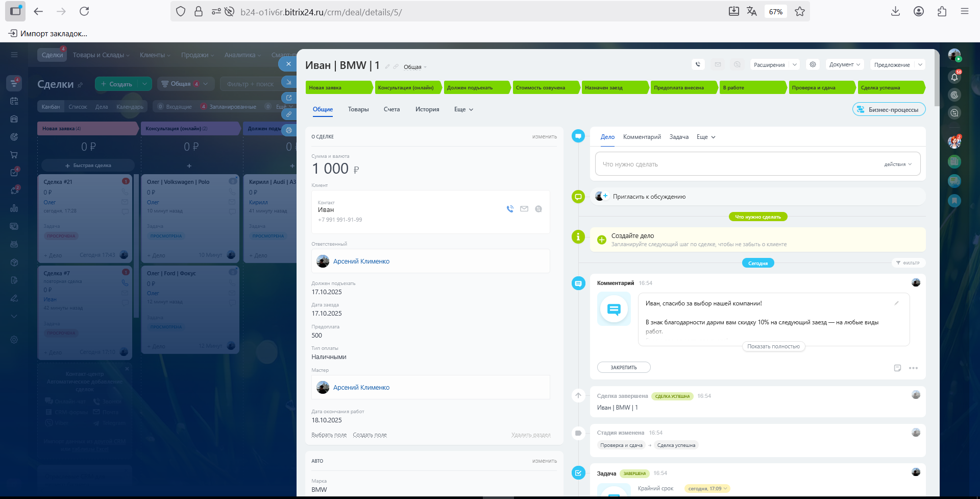Image resolution: width=980 pixels, height=499 pixels.
Task: Open the История tab
Action: [427, 109]
